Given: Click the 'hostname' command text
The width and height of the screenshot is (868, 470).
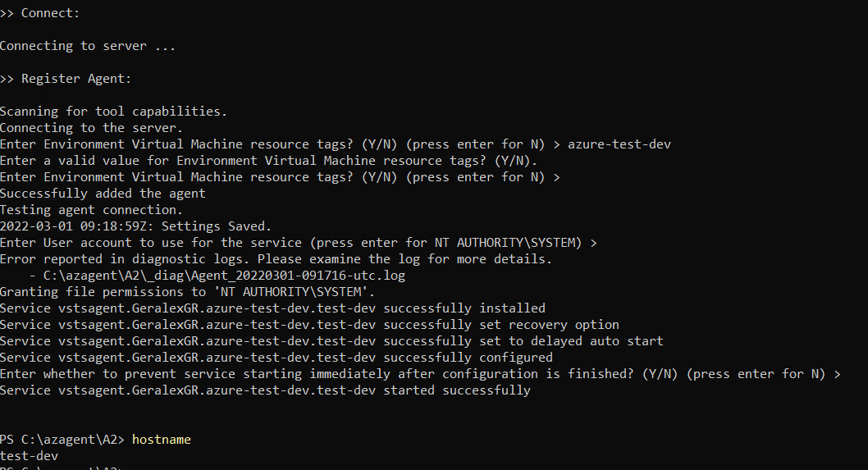Looking at the screenshot, I should click(161, 440).
